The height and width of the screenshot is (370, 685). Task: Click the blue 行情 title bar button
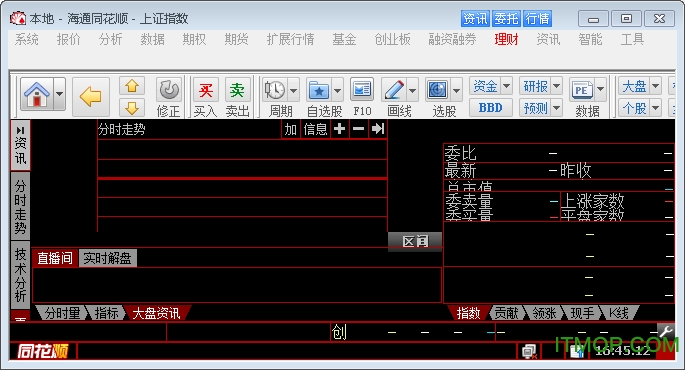point(537,19)
